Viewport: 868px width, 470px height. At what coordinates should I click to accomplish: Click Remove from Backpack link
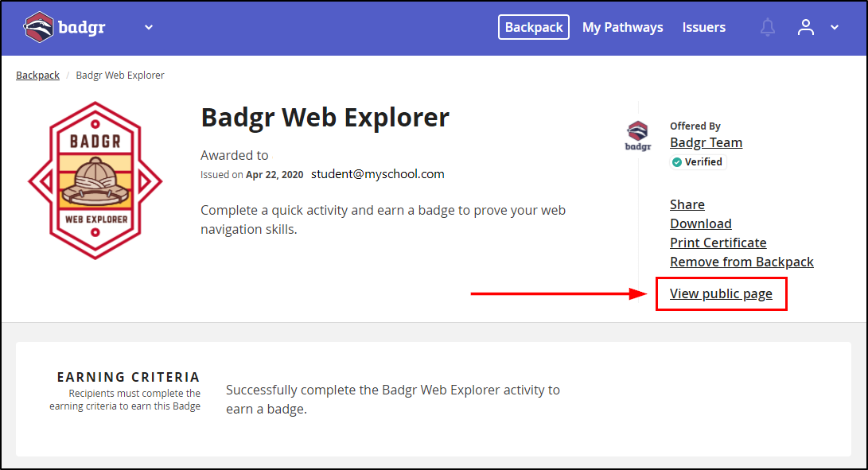coord(741,262)
